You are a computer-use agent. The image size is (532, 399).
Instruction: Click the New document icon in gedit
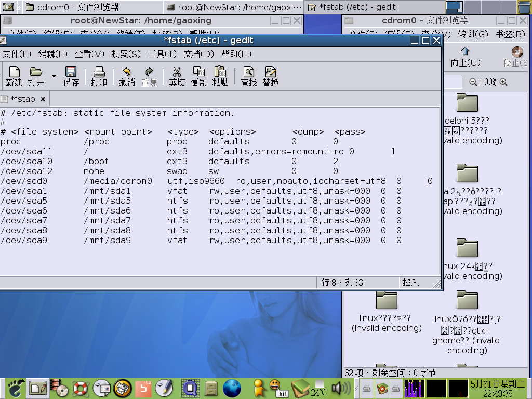point(14,76)
